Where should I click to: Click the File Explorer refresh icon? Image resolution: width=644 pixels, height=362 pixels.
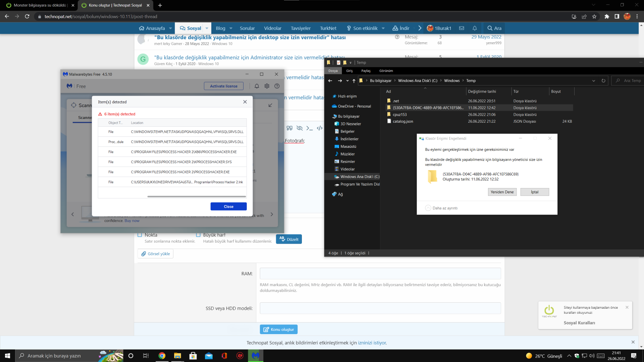coord(603,81)
